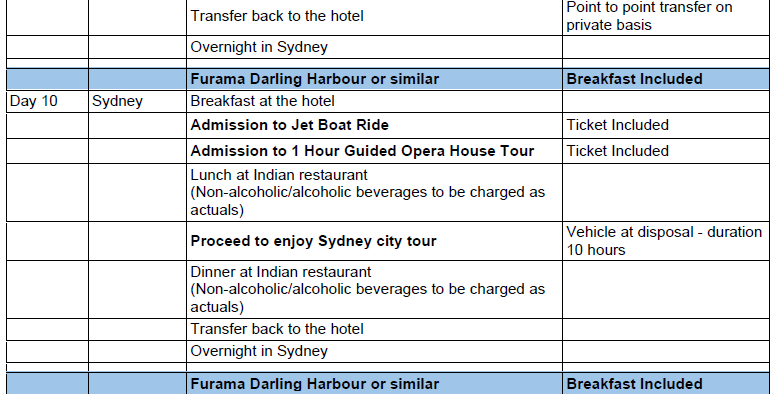The width and height of the screenshot is (779, 394).
Task: Select the last 'Overnight in Sydney' cell
Action: click(374, 351)
